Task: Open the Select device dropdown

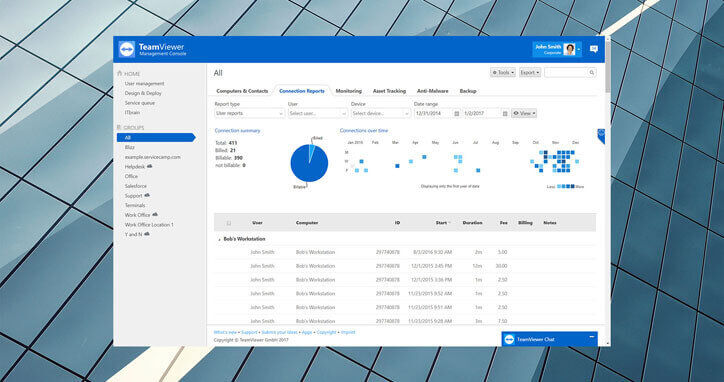Action: (380, 113)
